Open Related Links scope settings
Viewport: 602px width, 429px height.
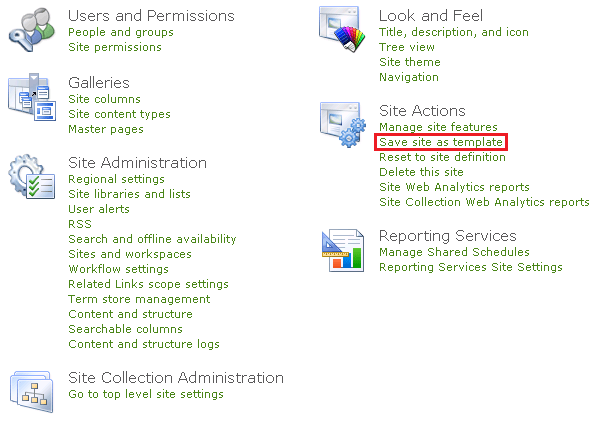(x=148, y=284)
